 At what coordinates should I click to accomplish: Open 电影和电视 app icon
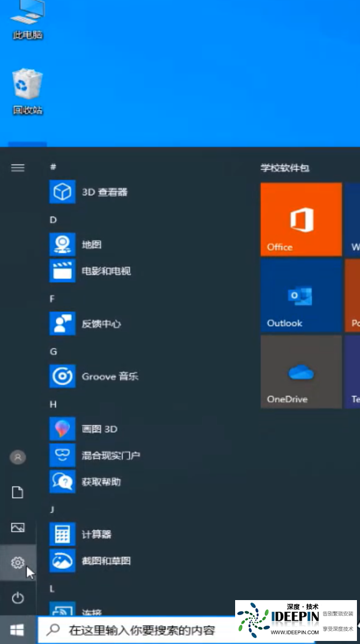pyautogui.click(x=62, y=271)
